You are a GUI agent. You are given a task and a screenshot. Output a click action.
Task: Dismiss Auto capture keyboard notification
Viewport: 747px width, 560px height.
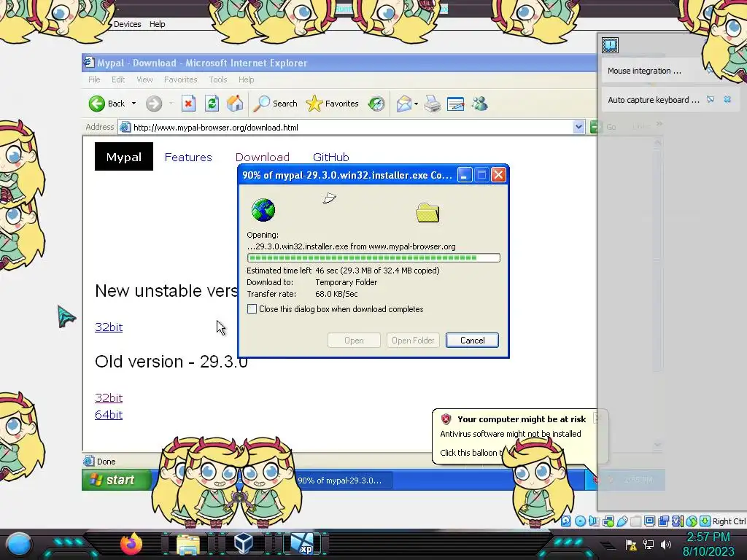pos(727,99)
